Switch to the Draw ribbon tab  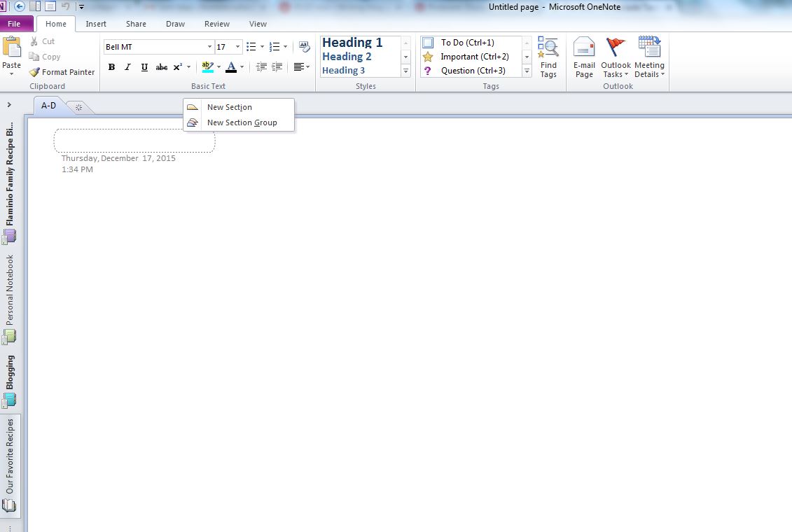[x=175, y=24]
